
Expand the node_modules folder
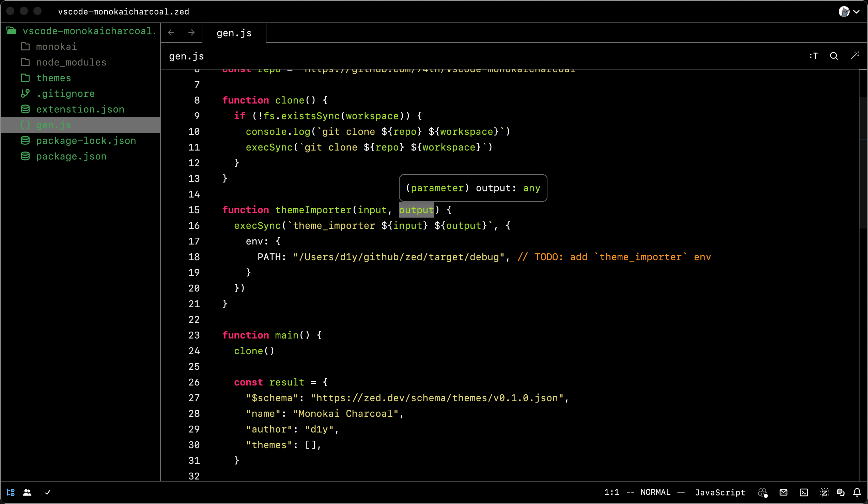(x=71, y=62)
